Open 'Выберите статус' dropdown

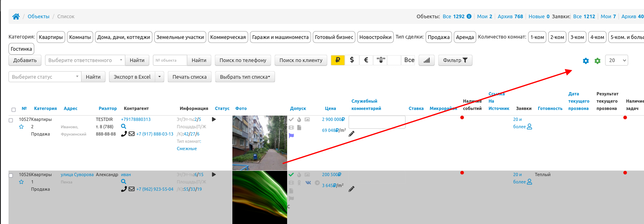point(45,77)
